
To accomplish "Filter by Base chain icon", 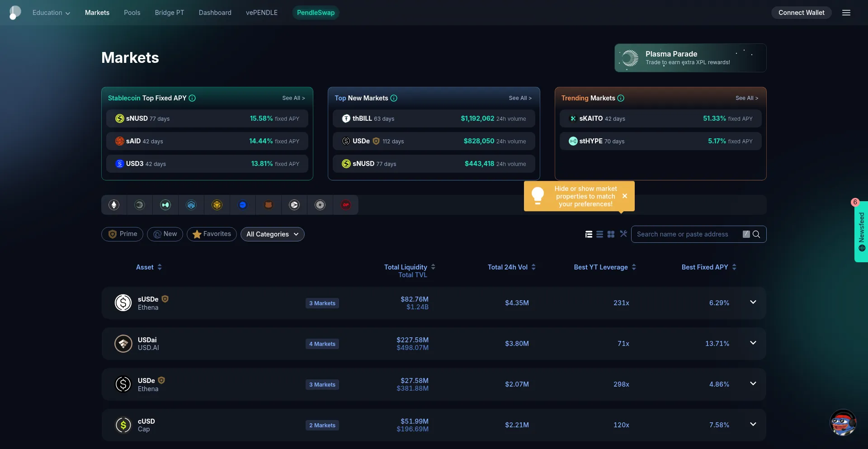I will click(x=243, y=205).
